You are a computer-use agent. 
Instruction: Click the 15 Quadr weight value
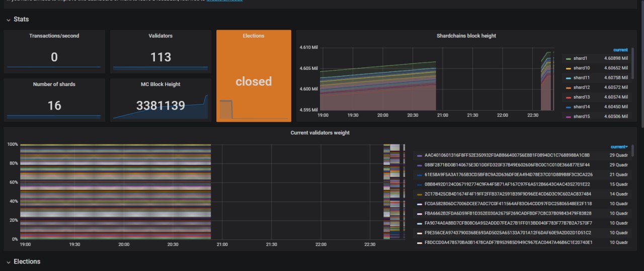(x=619, y=184)
